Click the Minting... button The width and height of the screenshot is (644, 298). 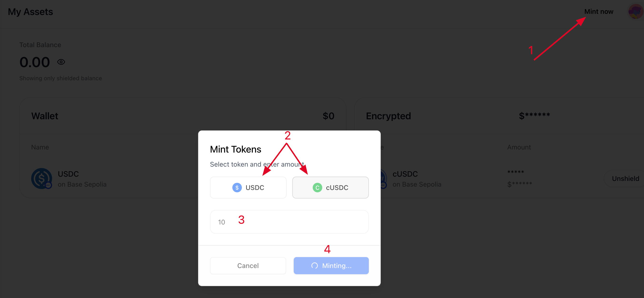331,266
